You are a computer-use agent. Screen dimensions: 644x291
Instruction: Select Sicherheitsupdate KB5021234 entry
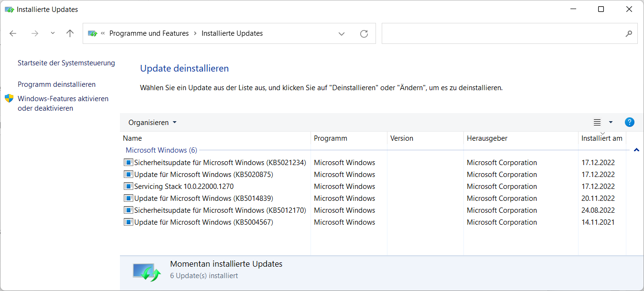coord(220,163)
